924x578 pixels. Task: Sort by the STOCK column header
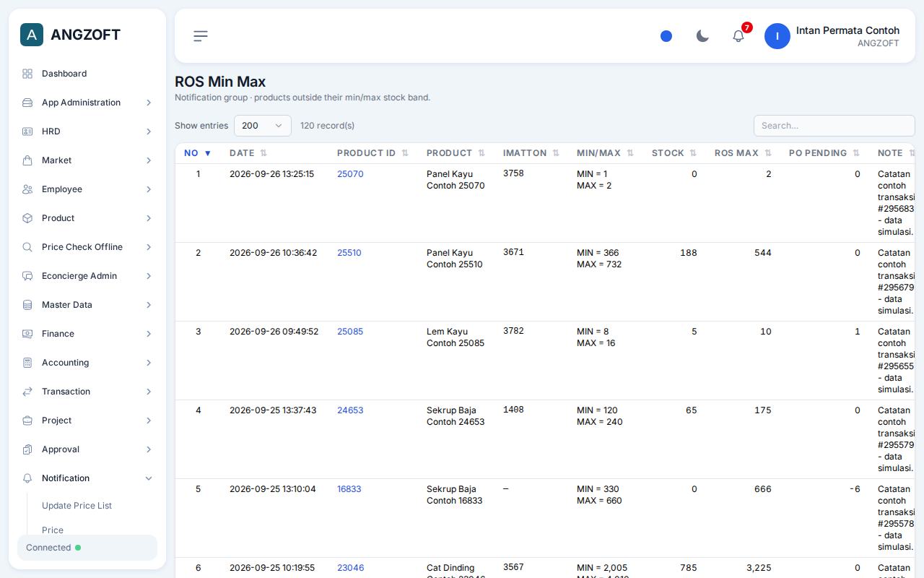[x=674, y=153]
